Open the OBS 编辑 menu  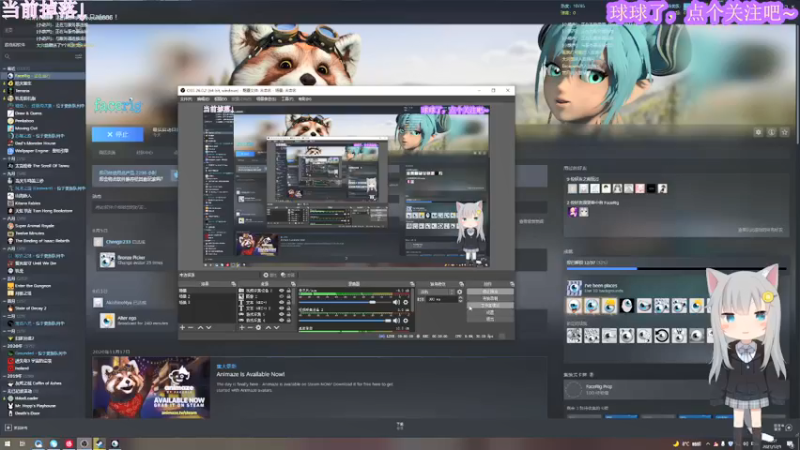coord(203,99)
